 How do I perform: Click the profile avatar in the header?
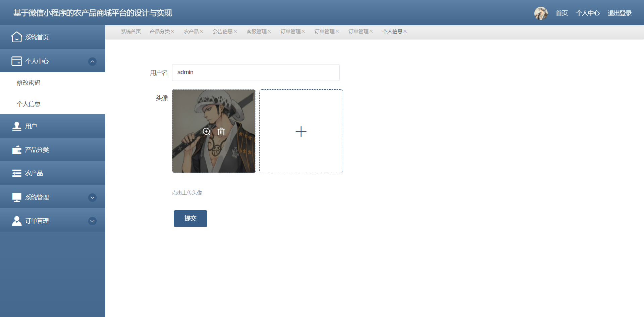541,13
